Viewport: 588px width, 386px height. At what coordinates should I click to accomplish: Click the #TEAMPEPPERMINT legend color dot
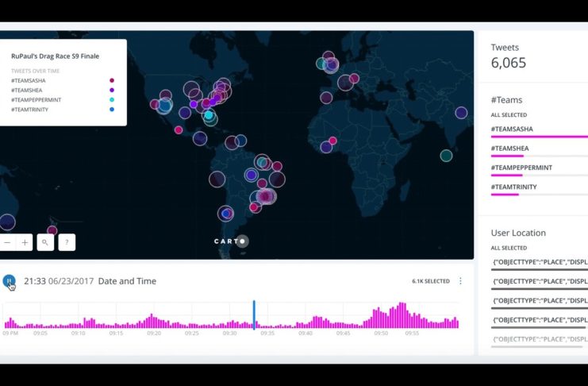(x=112, y=100)
